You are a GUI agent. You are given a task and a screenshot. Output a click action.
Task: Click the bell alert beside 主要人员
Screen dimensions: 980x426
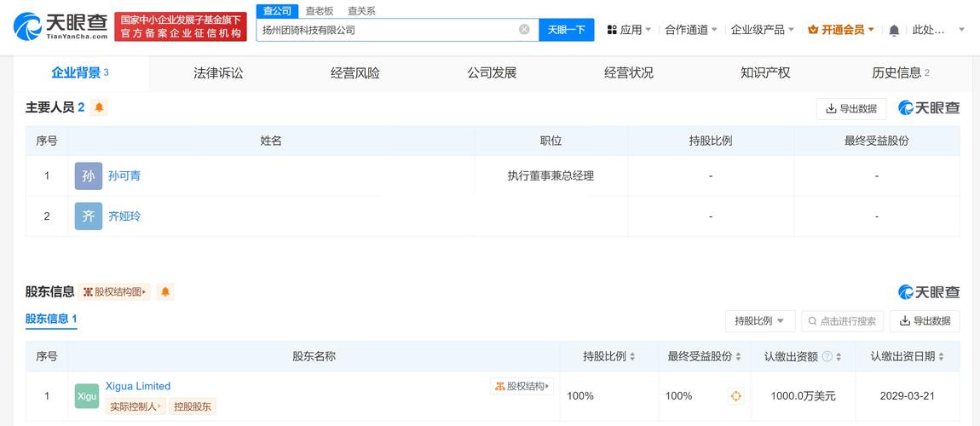point(99,107)
